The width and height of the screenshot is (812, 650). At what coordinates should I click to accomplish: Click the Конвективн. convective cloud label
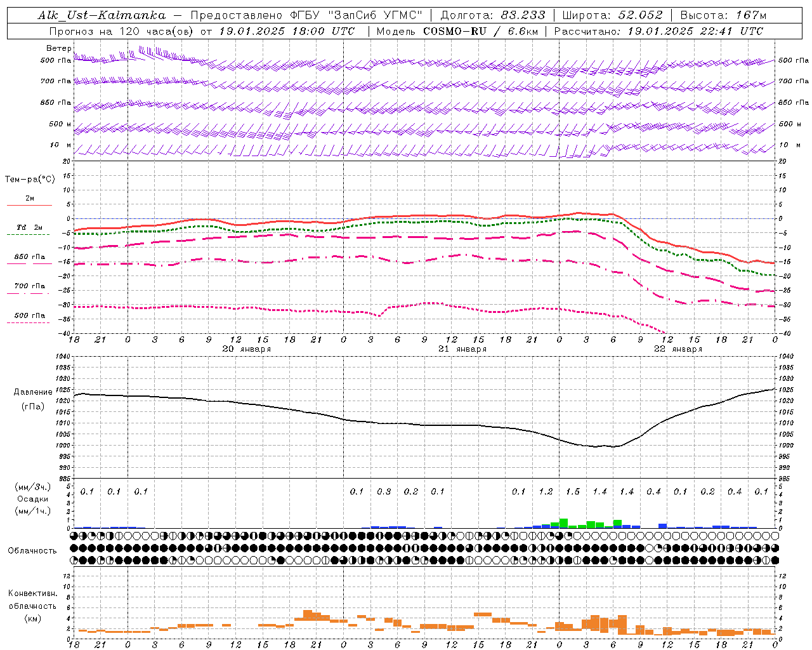coord(33,594)
